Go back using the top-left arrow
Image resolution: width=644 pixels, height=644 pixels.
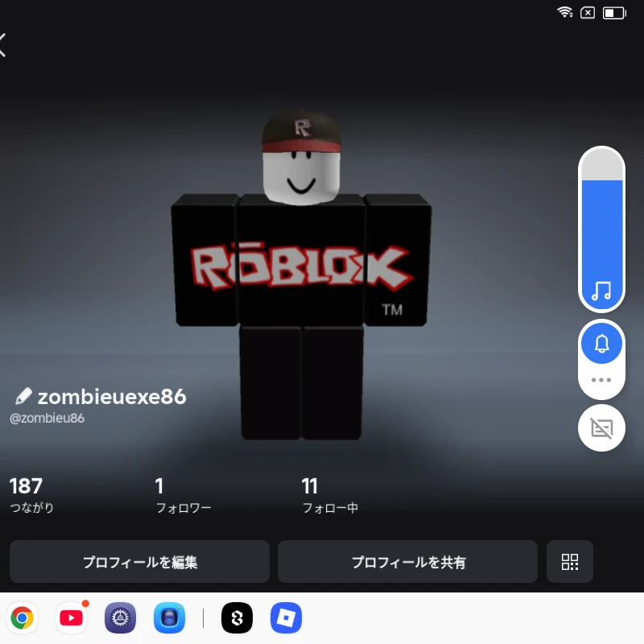pos(2,45)
